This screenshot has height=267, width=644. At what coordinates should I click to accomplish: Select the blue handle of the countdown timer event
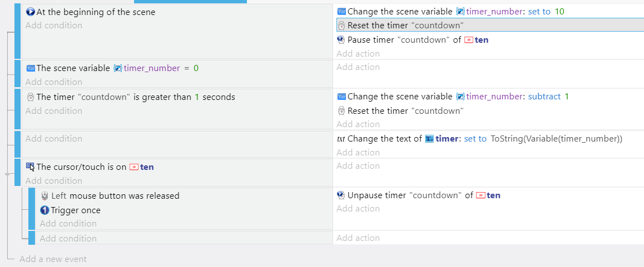(x=17, y=109)
